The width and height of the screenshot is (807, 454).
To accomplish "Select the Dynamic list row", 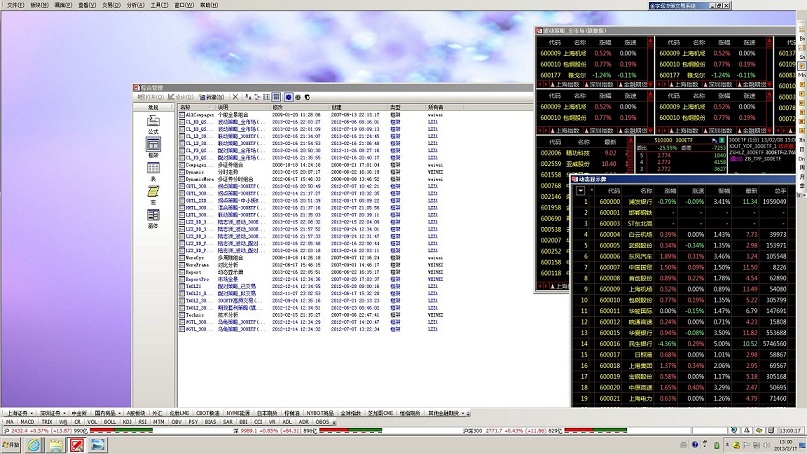I will [312, 172].
